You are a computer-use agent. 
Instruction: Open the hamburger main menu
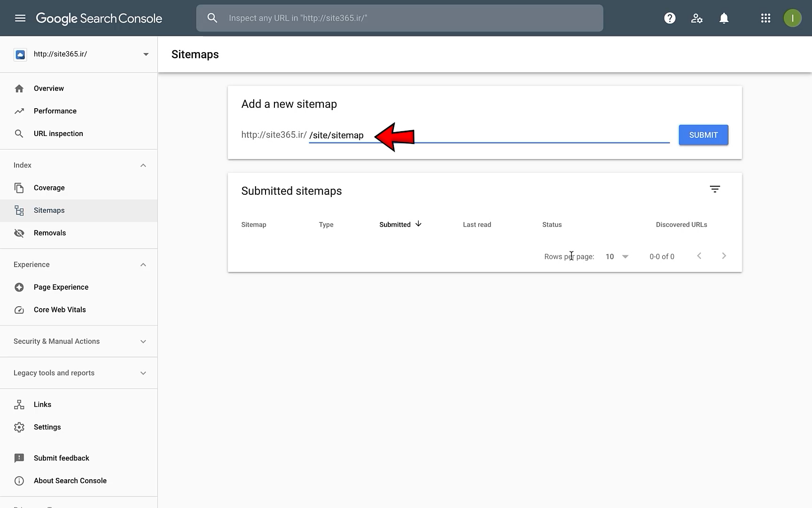[x=20, y=18]
